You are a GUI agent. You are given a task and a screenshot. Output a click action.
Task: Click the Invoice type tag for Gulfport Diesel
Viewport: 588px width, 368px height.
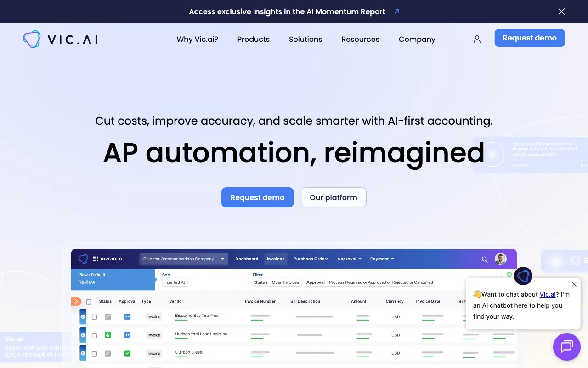[x=154, y=353]
